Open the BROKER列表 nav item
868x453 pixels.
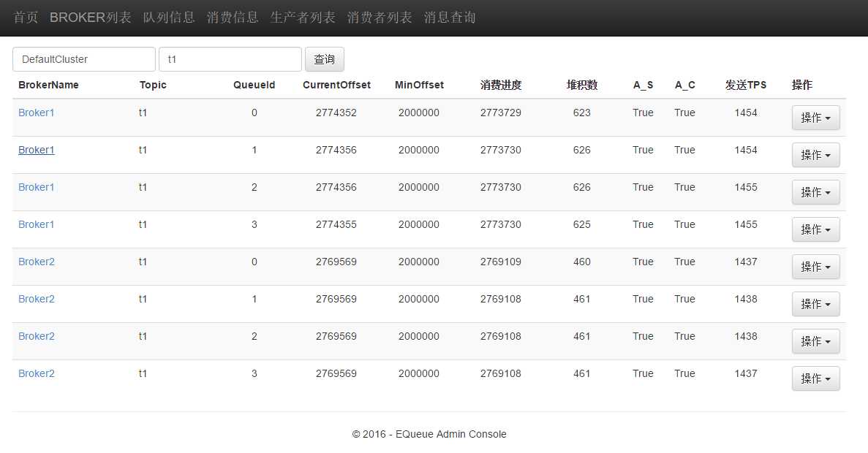coord(90,18)
